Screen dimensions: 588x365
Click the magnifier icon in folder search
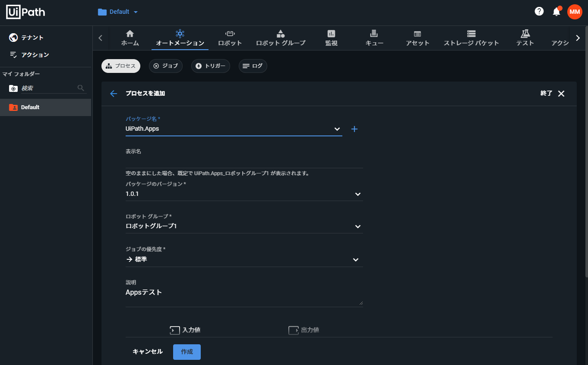[x=81, y=88]
